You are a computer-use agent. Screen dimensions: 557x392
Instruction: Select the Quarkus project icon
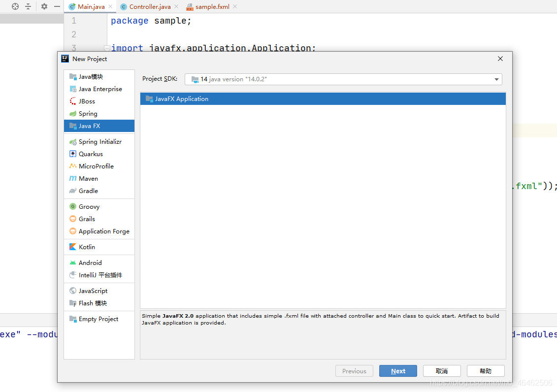coord(73,154)
